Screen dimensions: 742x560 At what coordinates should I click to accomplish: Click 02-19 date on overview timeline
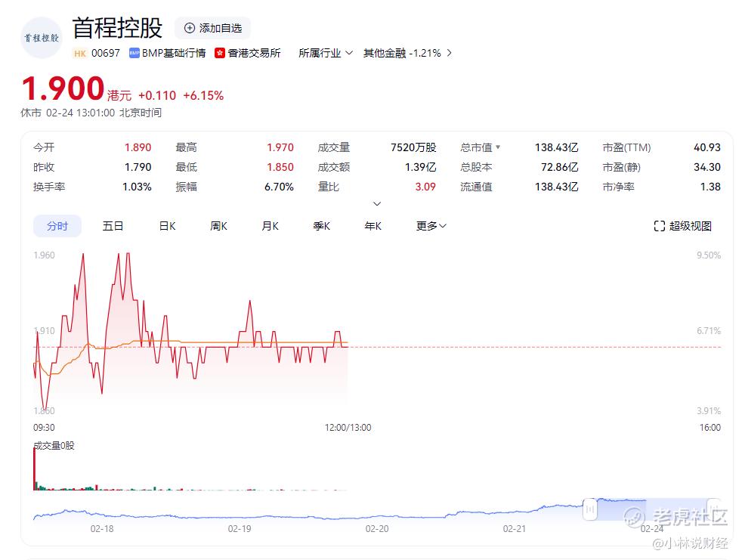[x=240, y=529]
